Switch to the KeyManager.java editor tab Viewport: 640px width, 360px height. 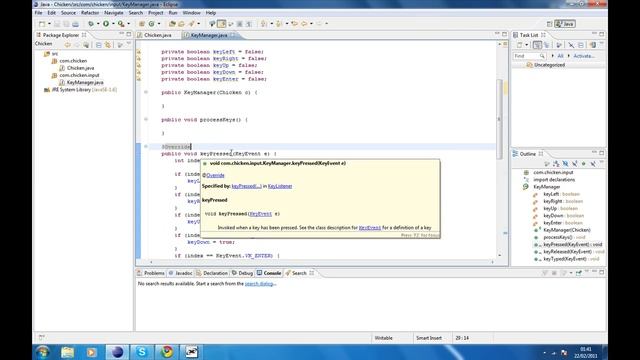click(x=209, y=35)
